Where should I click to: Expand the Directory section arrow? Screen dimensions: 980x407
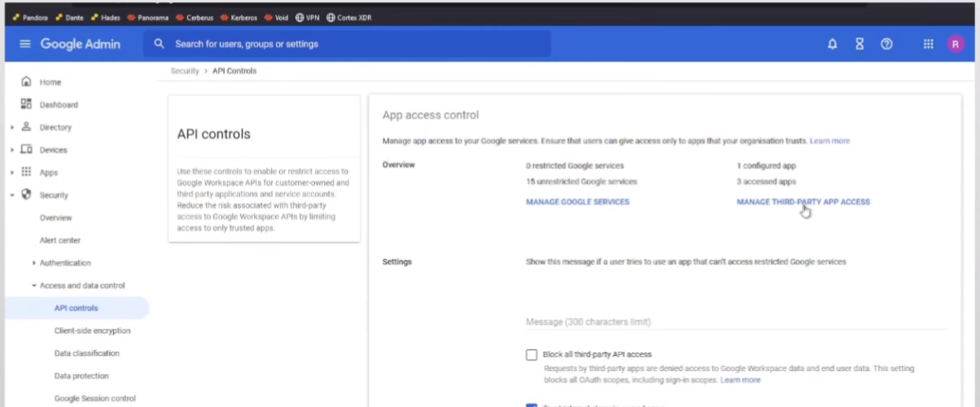12,128
